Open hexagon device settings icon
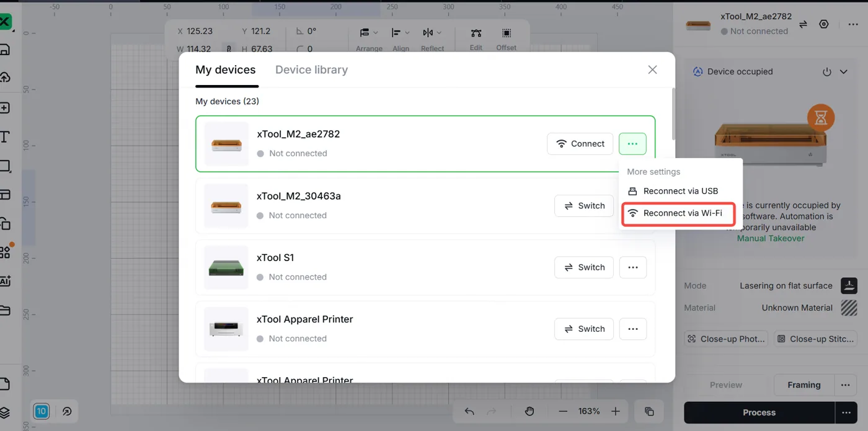 824,24
